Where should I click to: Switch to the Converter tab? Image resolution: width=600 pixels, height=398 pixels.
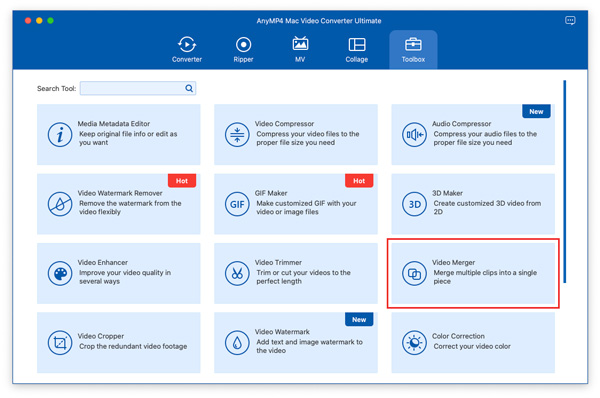(x=187, y=50)
